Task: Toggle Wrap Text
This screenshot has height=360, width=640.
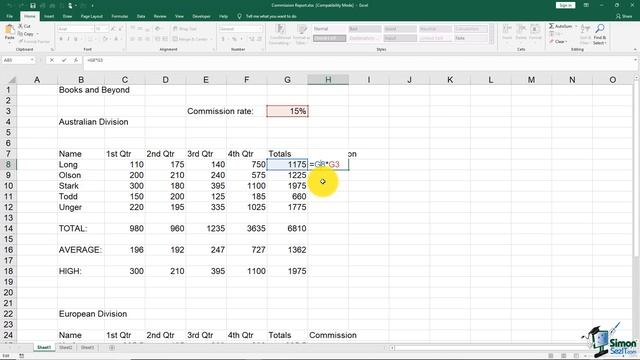Action: click(x=184, y=29)
